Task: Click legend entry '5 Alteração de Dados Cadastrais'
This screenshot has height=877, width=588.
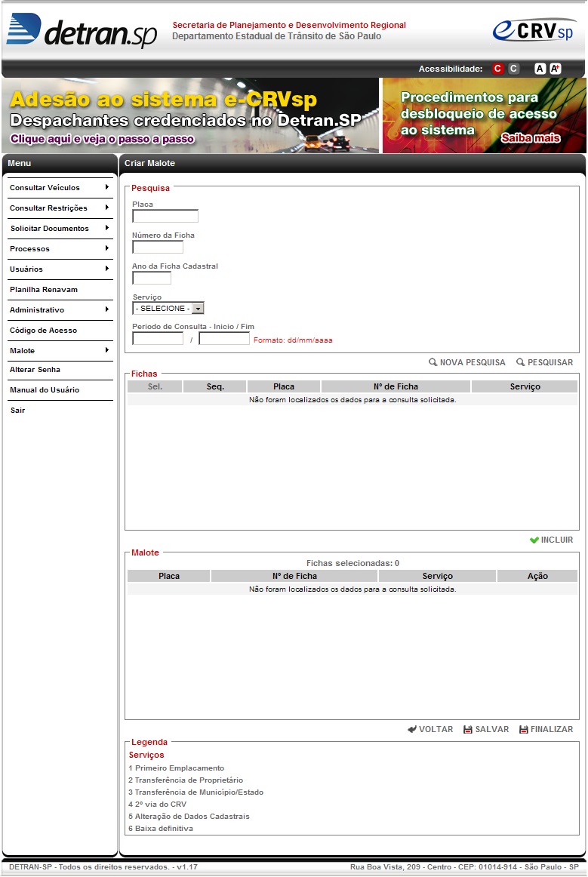Action: coord(189,817)
